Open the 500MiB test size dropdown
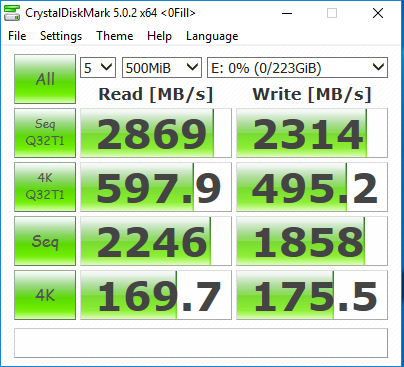The width and height of the screenshot is (404, 367). 162,68
